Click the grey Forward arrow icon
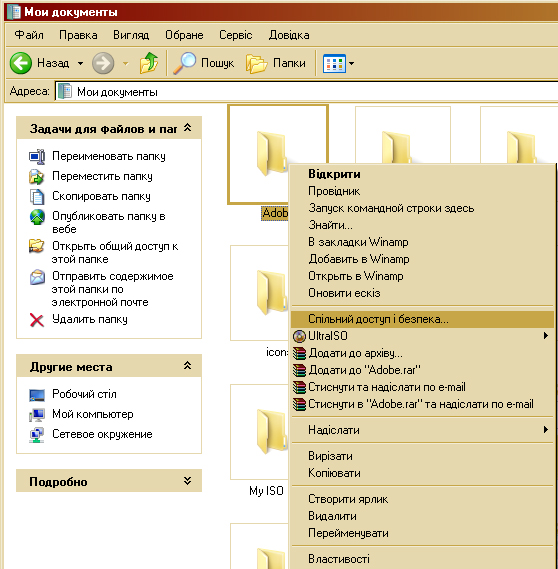The width and height of the screenshot is (558, 569). 103,63
